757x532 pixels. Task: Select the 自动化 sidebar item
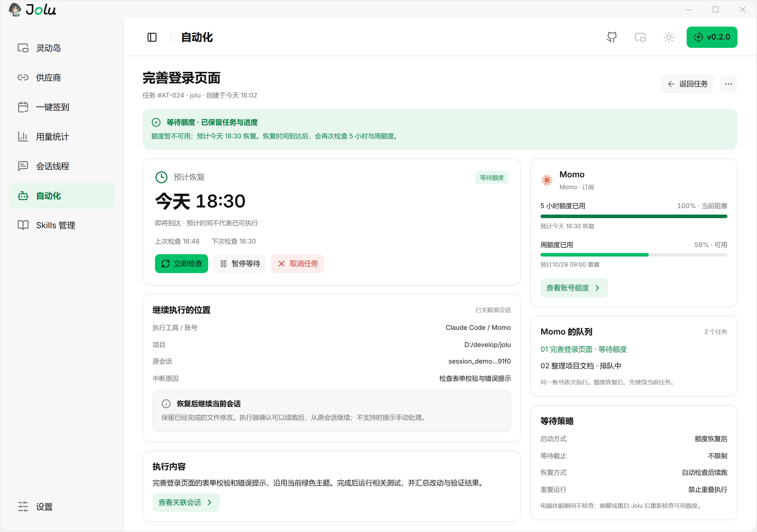pyautogui.click(x=62, y=196)
